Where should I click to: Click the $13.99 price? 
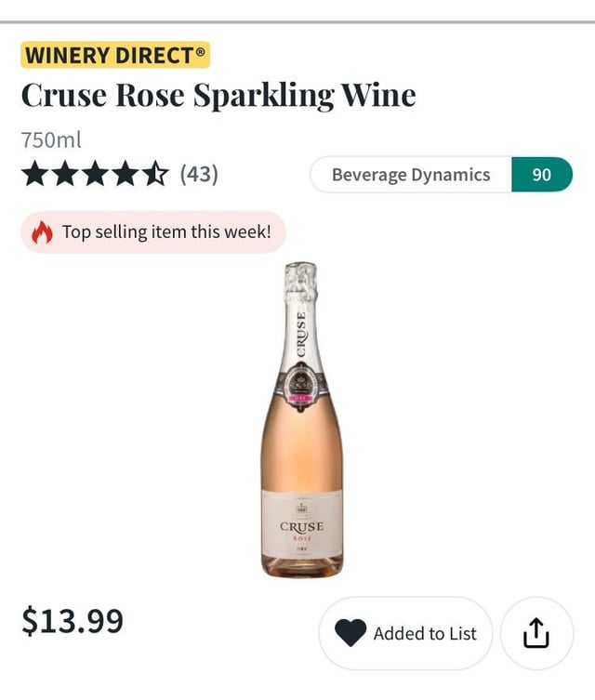[x=73, y=620]
